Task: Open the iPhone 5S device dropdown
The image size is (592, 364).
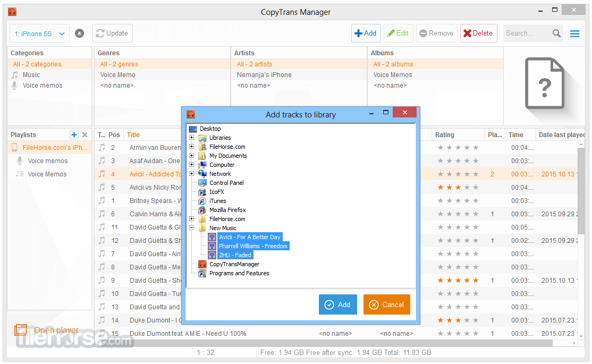Action: pos(40,33)
